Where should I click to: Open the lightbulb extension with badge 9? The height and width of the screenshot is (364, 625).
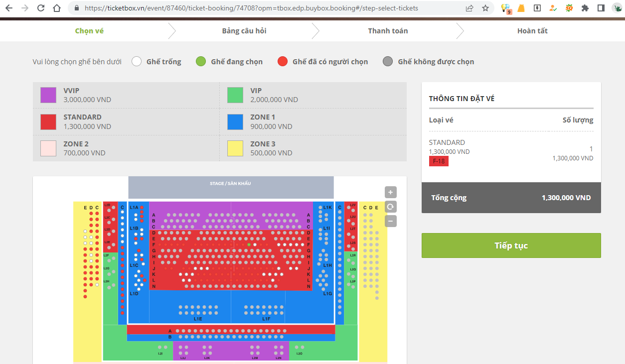point(506,8)
